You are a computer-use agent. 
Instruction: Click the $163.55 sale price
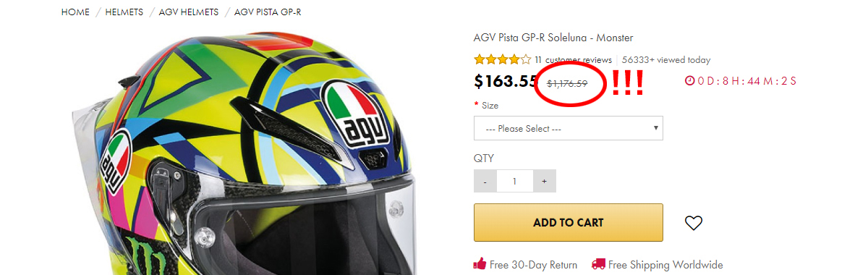pos(506,81)
